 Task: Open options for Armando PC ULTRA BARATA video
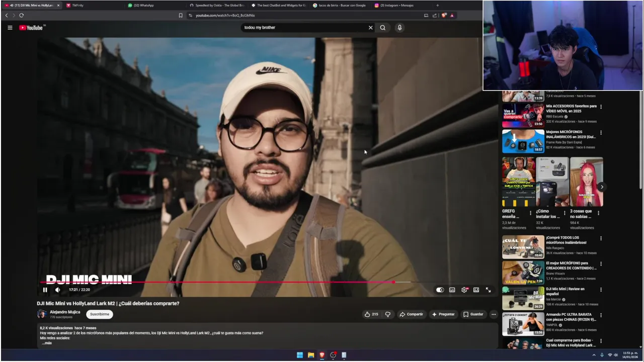[601, 316]
